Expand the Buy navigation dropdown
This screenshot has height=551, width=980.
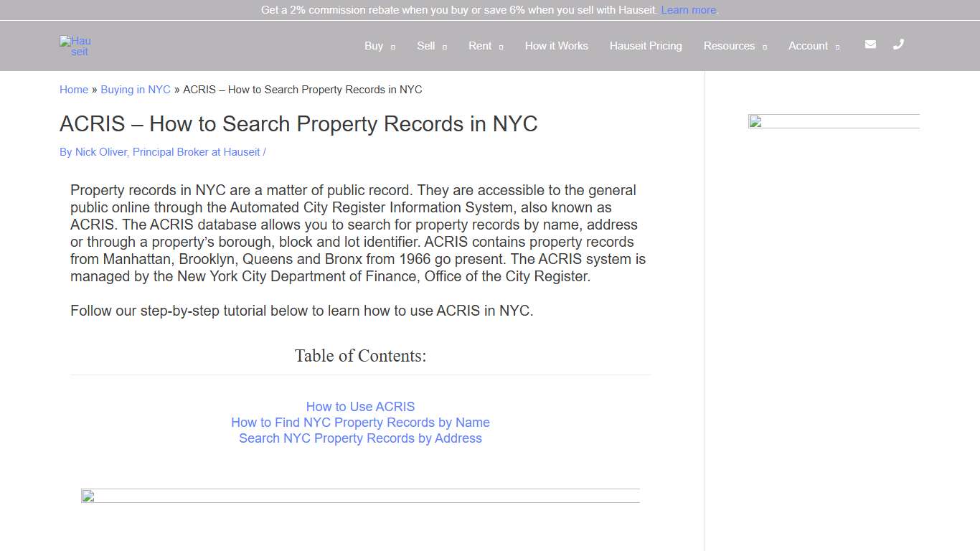(373, 46)
